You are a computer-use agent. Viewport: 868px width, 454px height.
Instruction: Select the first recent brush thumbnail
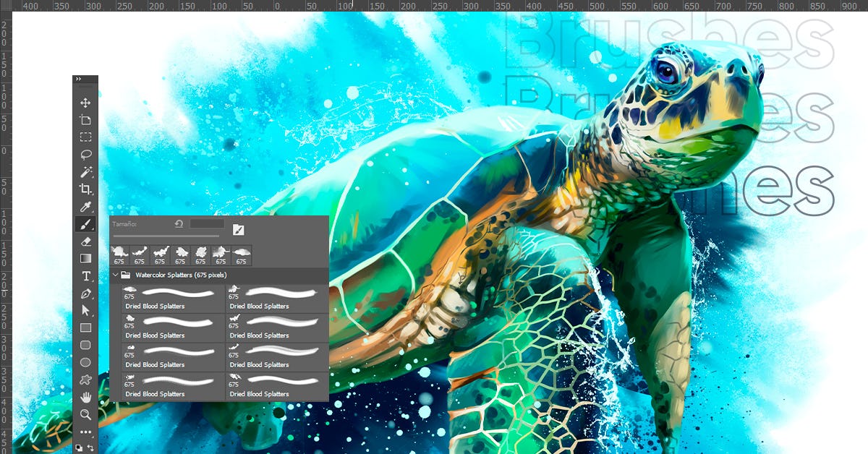click(119, 254)
